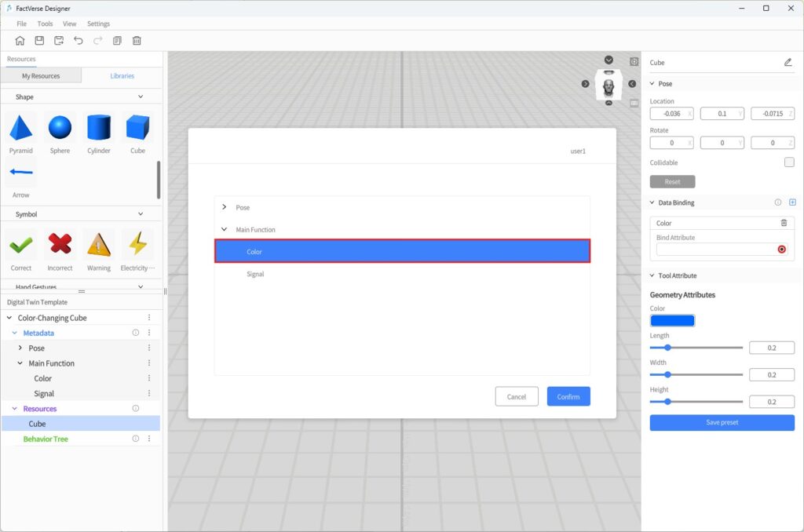Select the Warning symbol in the Symbol panel
This screenshot has width=804, height=532.
99,246
